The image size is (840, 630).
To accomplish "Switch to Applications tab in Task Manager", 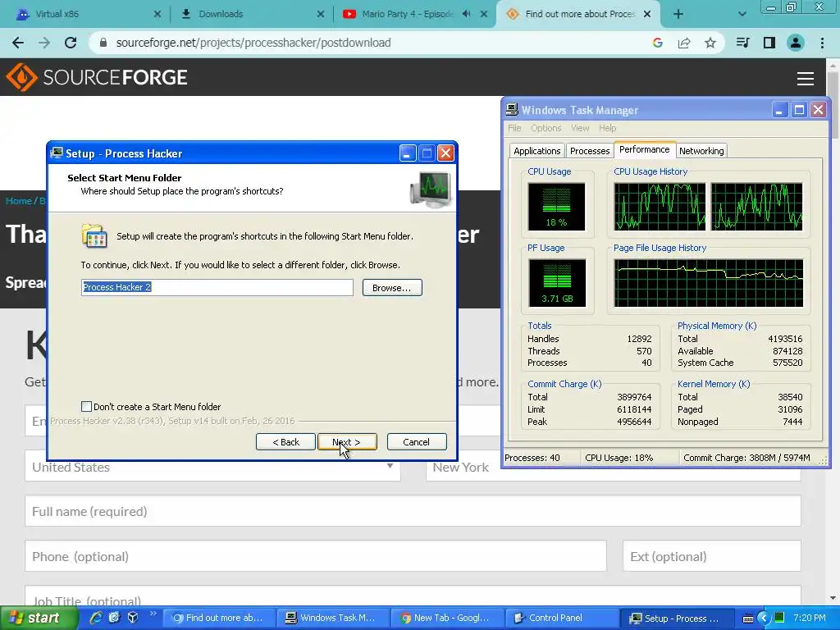I will click(x=536, y=151).
